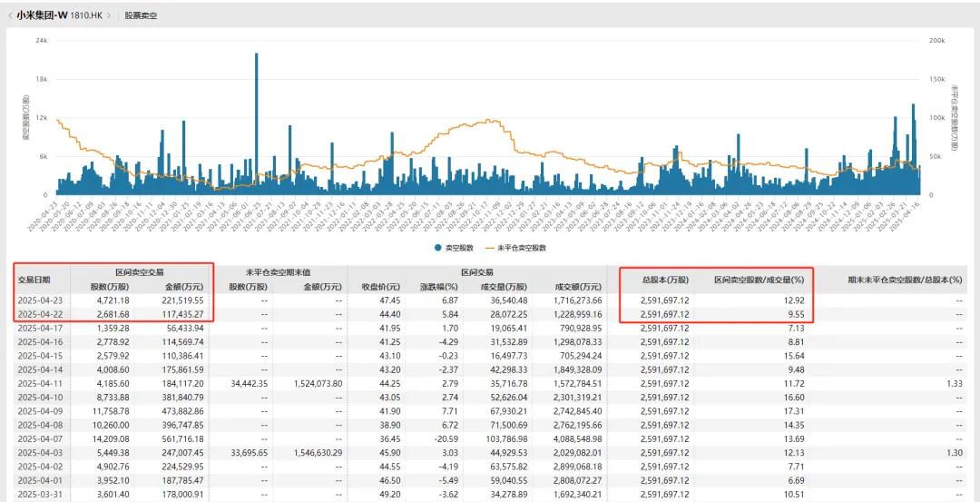Viewport: 980px width, 502px height.
Task: Click 未平仓卖空期末值 group header
Action: tap(276, 272)
